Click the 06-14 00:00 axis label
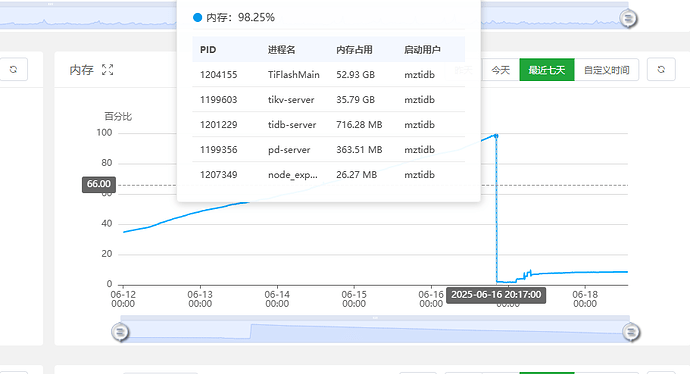This screenshot has width=690, height=374. click(277, 299)
